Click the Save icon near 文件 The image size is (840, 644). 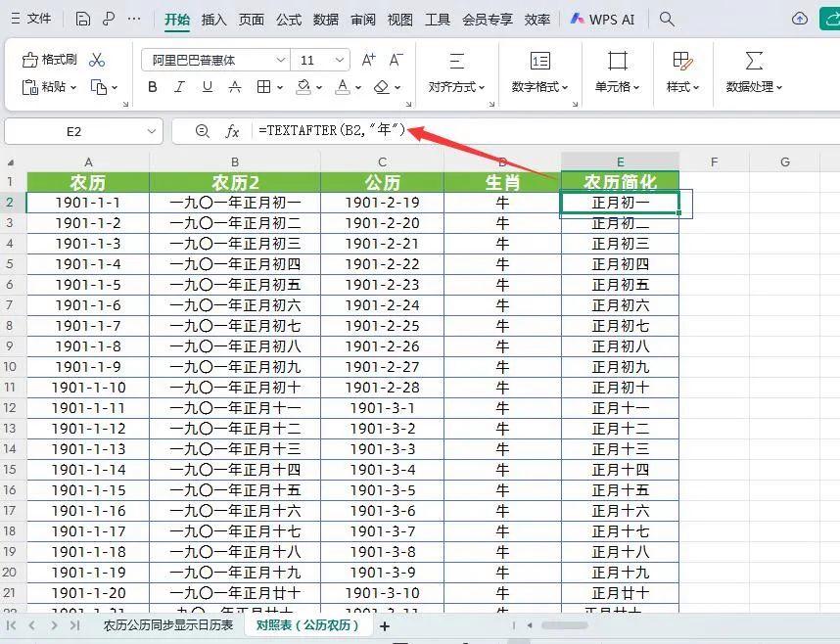82,18
